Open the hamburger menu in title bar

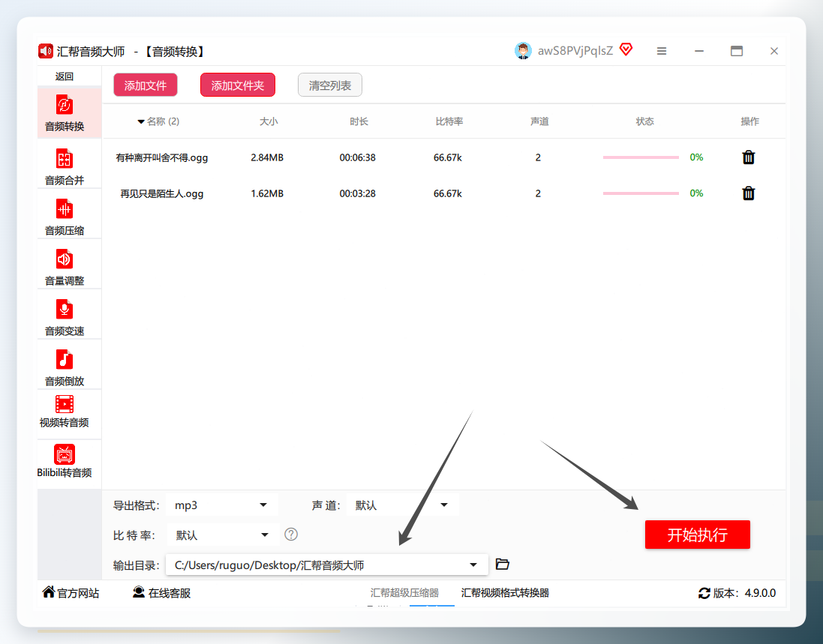point(662,51)
